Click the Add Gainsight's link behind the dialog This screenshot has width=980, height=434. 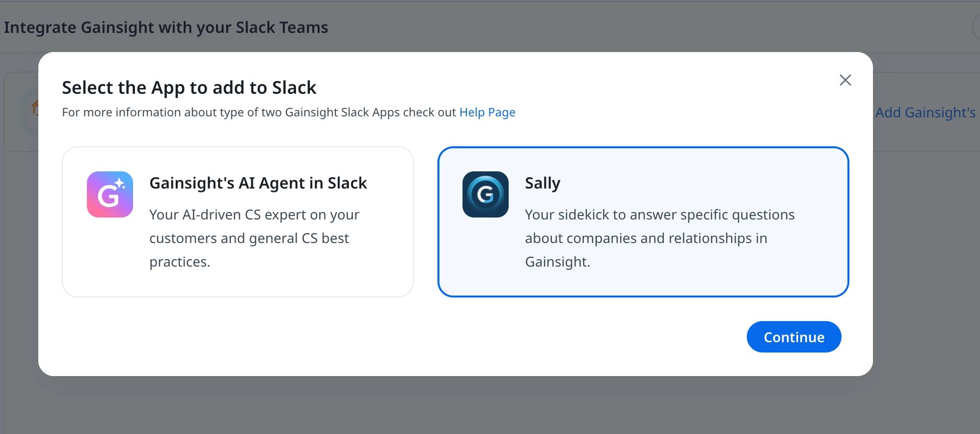pos(926,112)
